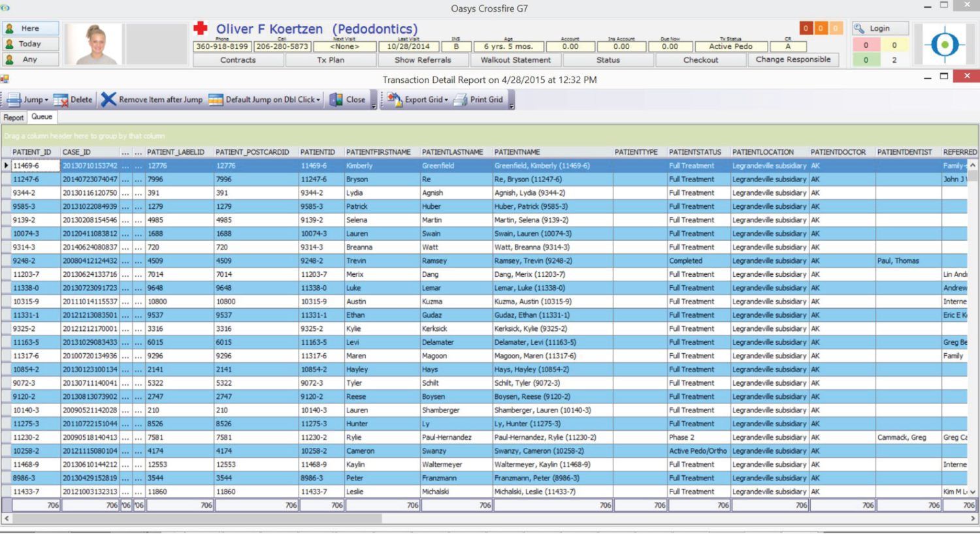The height and width of the screenshot is (534, 980).
Task: Toggle the Any patient filter
Action: [30, 59]
